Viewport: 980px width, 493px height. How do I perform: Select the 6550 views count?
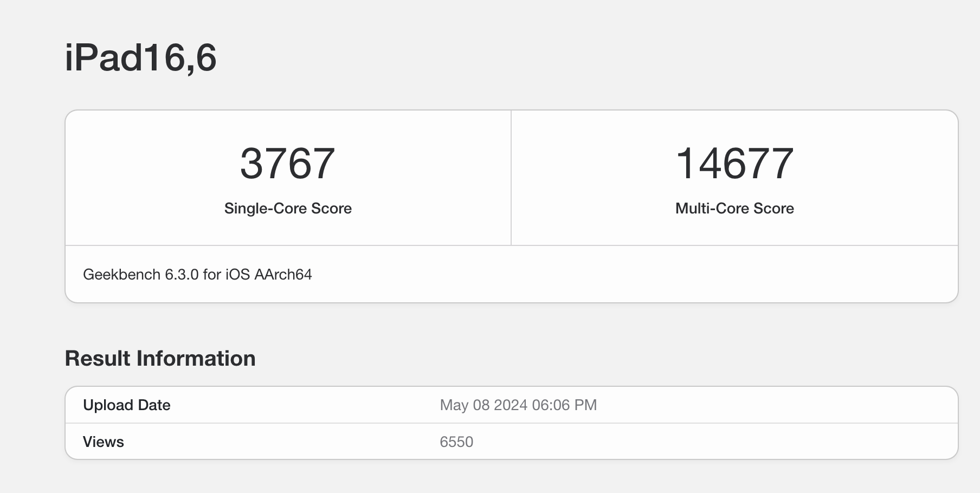point(456,442)
